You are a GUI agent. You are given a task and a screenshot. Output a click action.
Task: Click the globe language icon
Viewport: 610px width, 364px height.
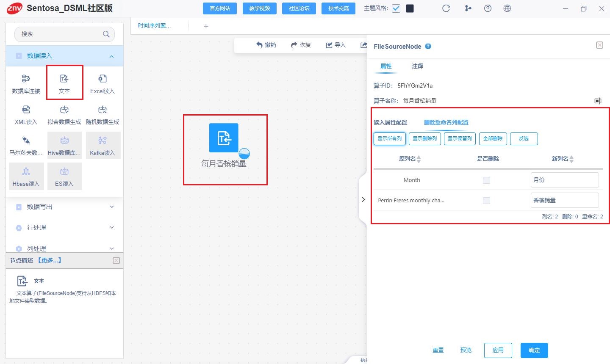pos(507,8)
